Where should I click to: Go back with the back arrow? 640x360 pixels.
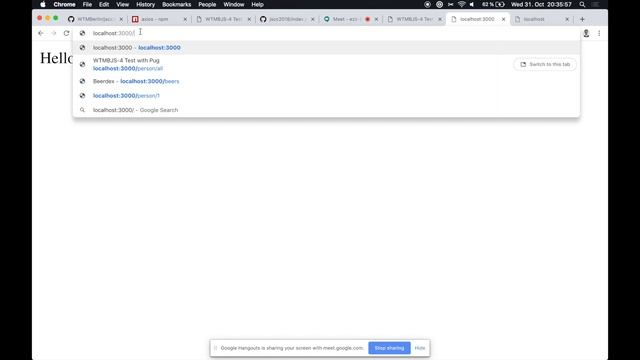(40, 33)
